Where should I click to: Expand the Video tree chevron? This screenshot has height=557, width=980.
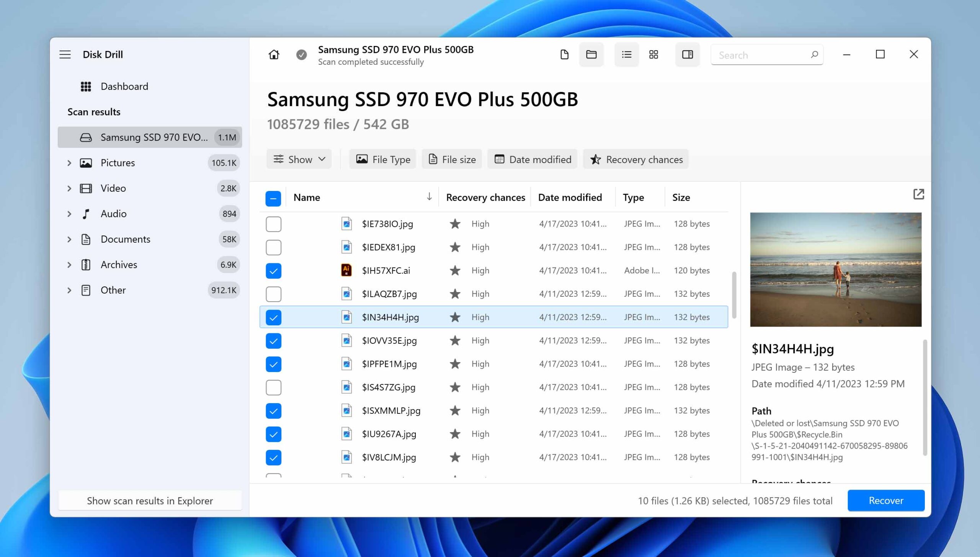[69, 188]
